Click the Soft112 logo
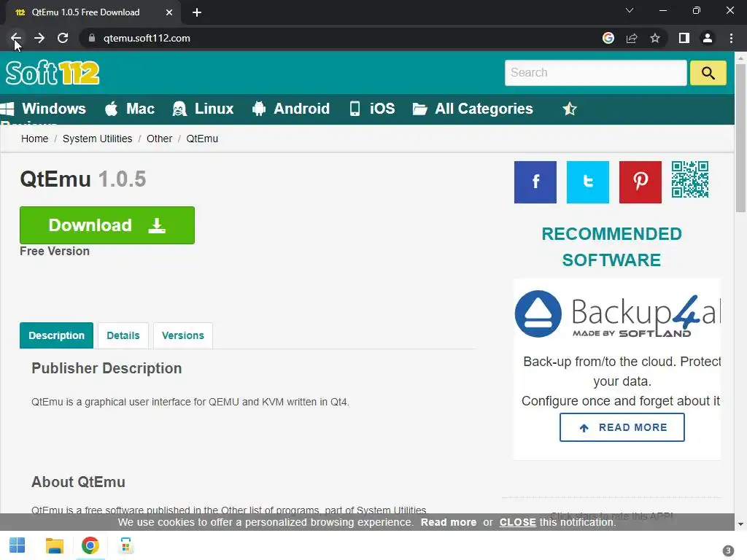This screenshot has height=560, width=747. (53, 73)
